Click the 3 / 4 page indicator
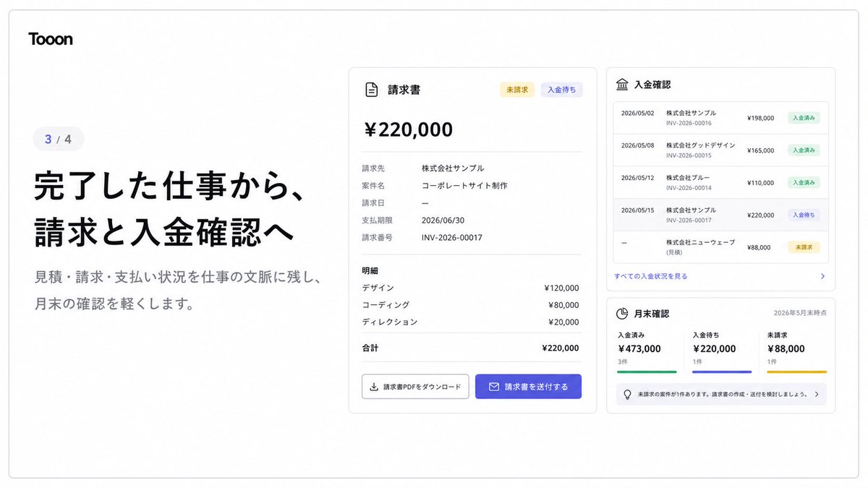 (58, 139)
